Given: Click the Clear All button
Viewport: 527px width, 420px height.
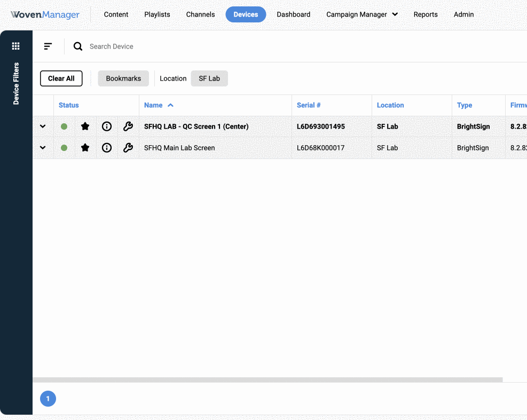Looking at the screenshot, I should pyautogui.click(x=61, y=78).
